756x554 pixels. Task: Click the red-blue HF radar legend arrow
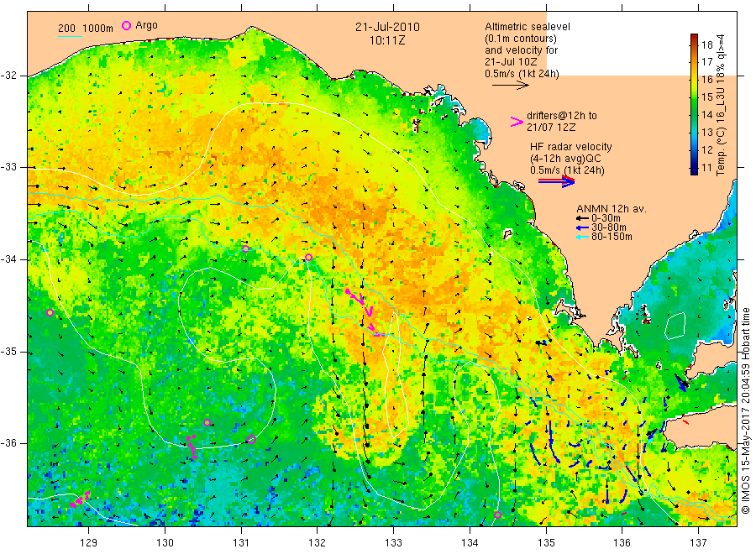(x=556, y=181)
